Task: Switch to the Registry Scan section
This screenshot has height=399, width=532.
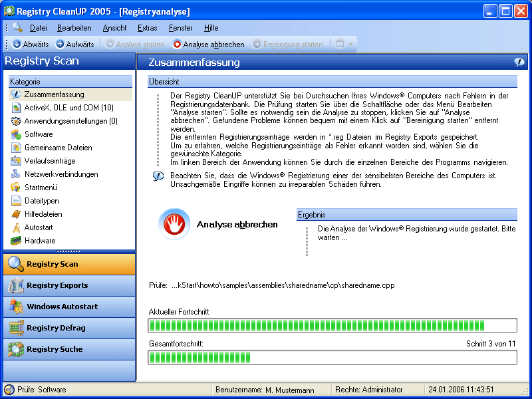Action: pyautogui.click(x=69, y=264)
